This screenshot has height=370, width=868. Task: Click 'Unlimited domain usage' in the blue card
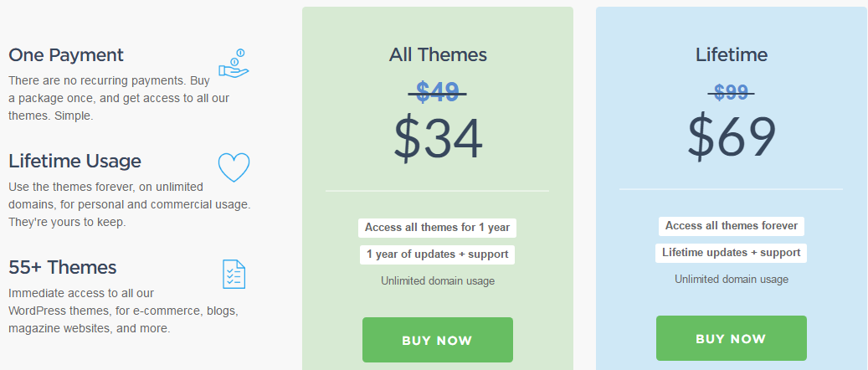click(x=732, y=279)
